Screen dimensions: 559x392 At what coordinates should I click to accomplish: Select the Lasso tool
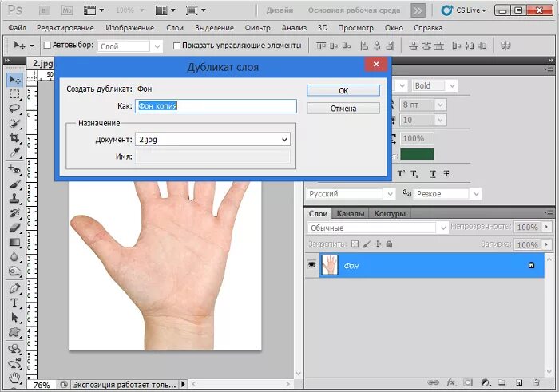coord(14,109)
